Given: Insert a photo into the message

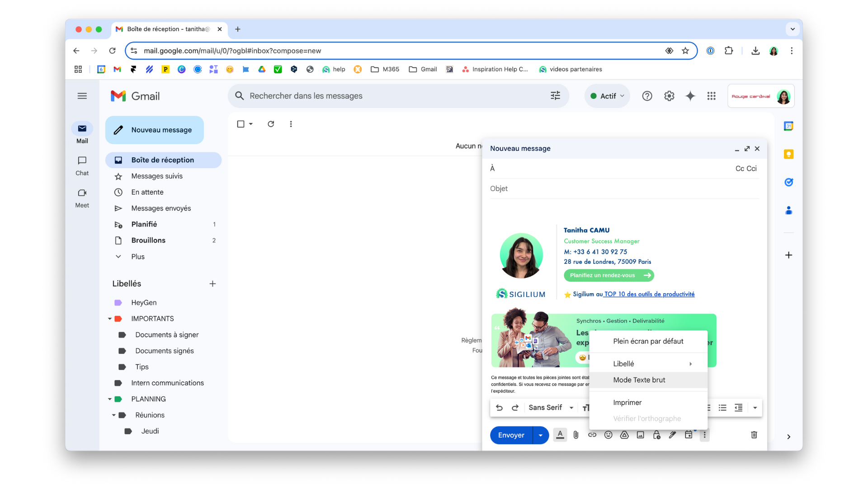Looking at the screenshot, I should click(x=640, y=435).
